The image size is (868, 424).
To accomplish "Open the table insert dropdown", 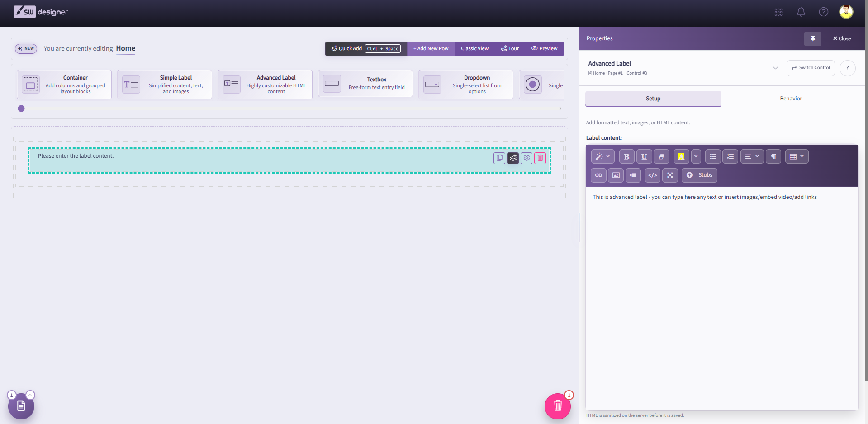I will [x=797, y=157].
